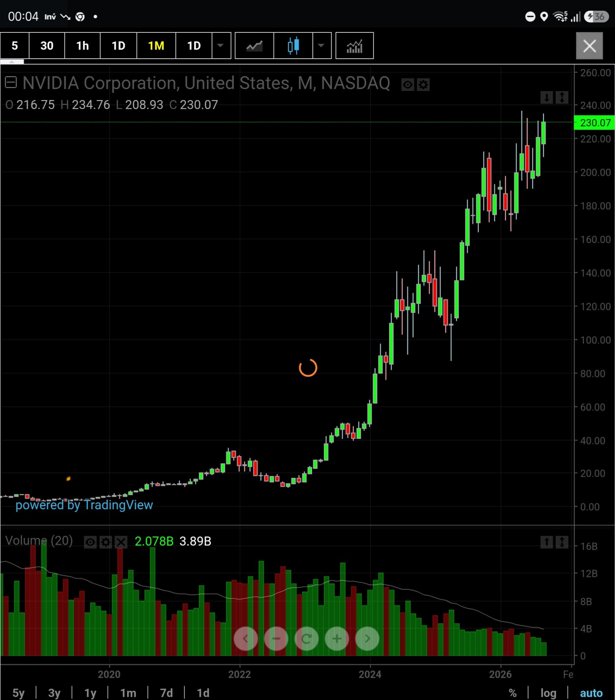Tap the 2024 date axis label
Image resolution: width=615 pixels, height=700 pixels.
370,674
